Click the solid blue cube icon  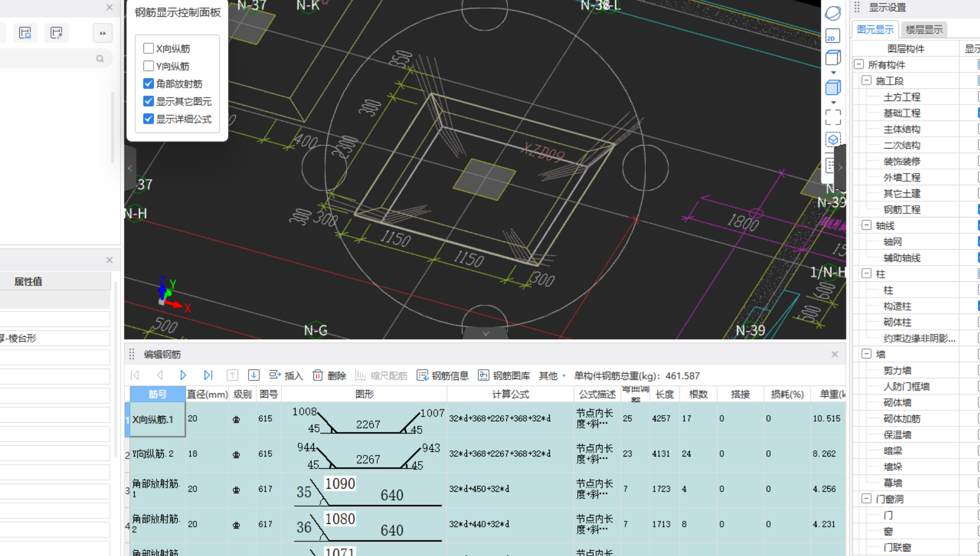833,87
